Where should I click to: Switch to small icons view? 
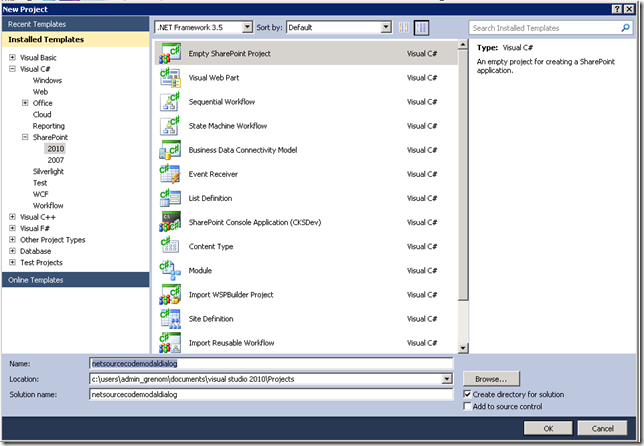404,28
